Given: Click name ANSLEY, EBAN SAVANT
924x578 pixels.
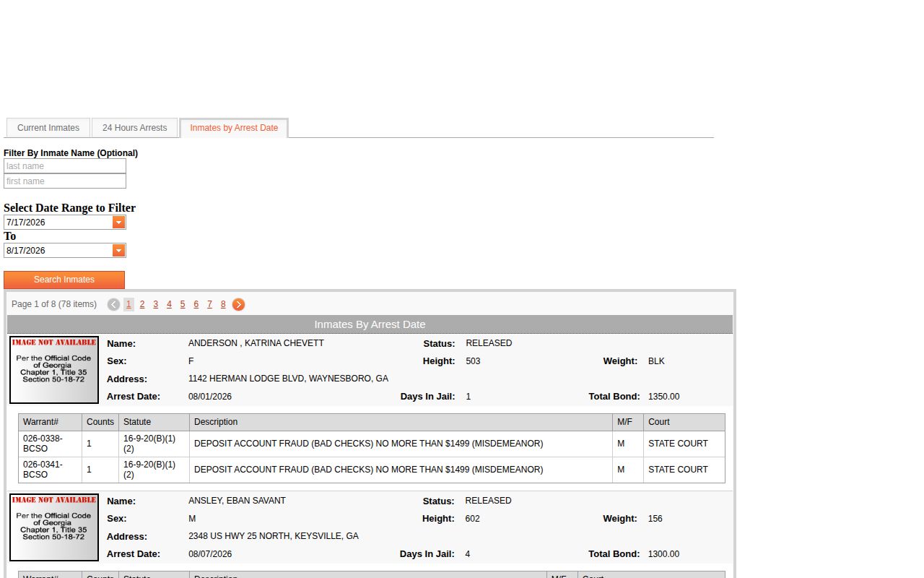Looking at the screenshot, I should tap(237, 501).
